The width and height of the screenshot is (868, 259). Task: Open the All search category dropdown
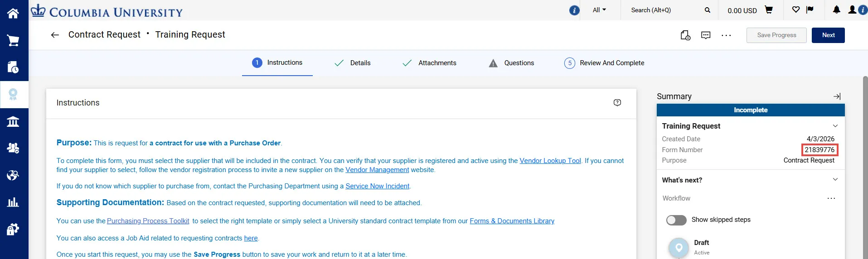pos(599,10)
